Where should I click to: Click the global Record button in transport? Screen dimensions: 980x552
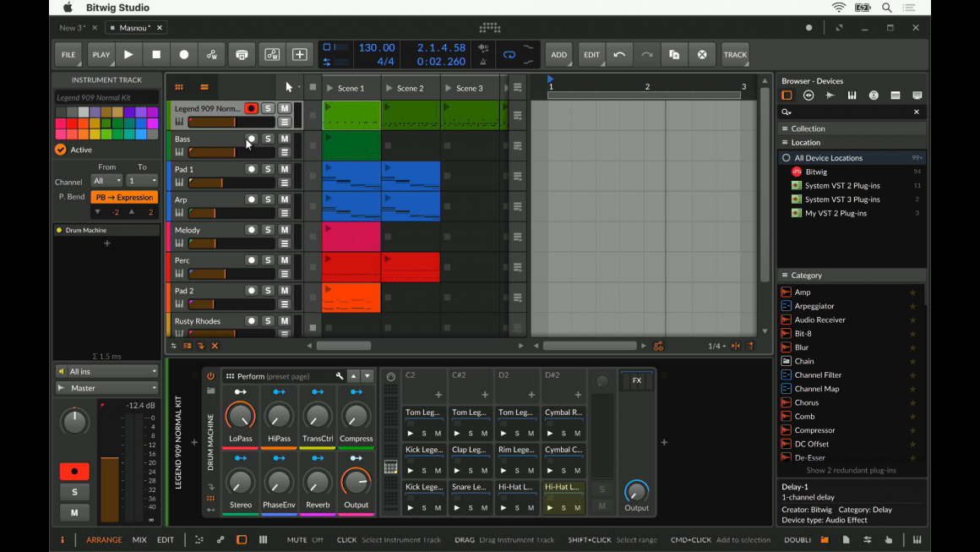click(184, 55)
